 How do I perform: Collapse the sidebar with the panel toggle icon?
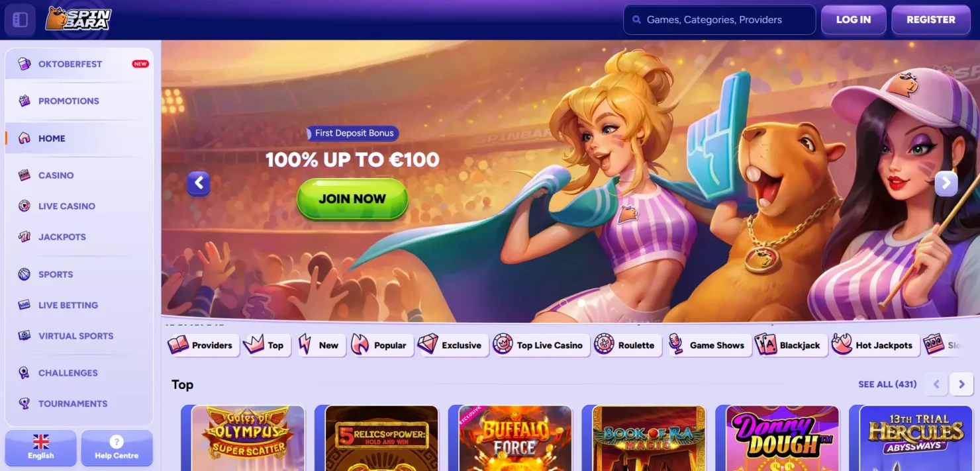pos(21,20)
